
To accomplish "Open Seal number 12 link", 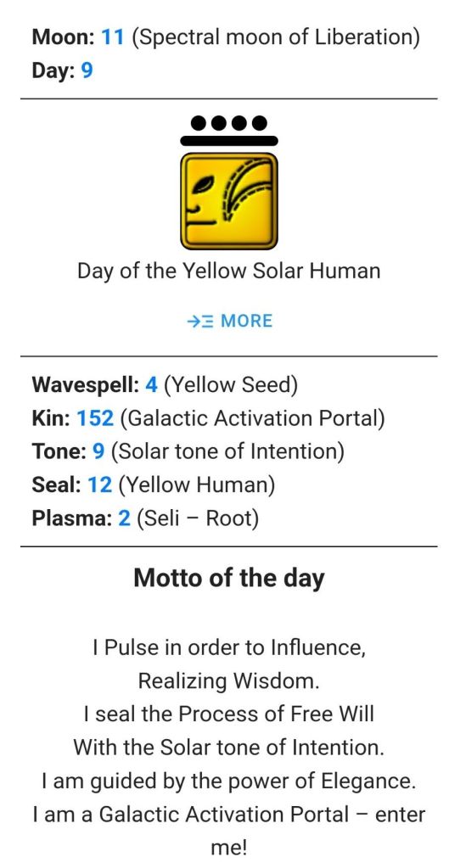I will 99,485.
